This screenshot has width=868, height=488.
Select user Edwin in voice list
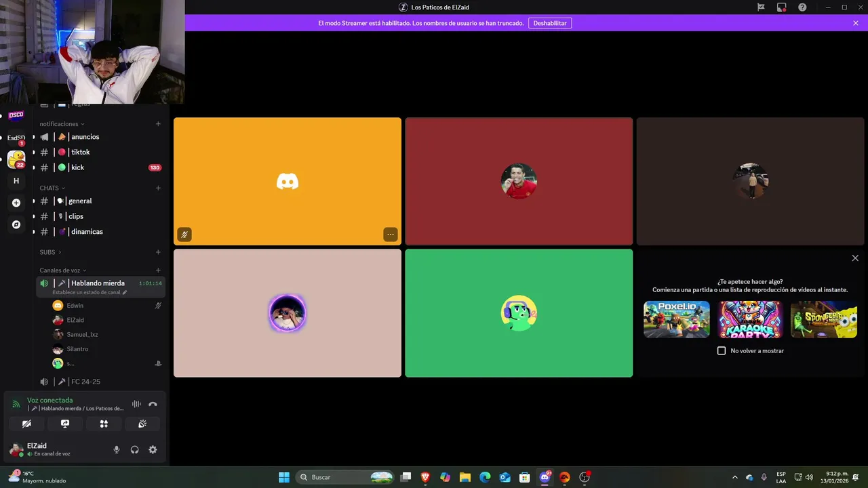pos(107,306)
